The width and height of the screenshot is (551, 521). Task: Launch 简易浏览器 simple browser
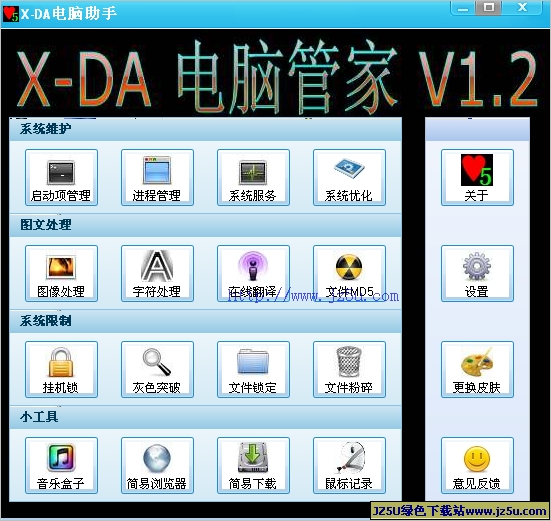[157, 465]
